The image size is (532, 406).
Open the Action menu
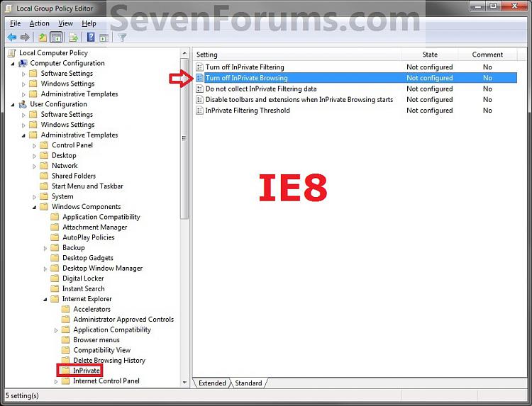39,23
